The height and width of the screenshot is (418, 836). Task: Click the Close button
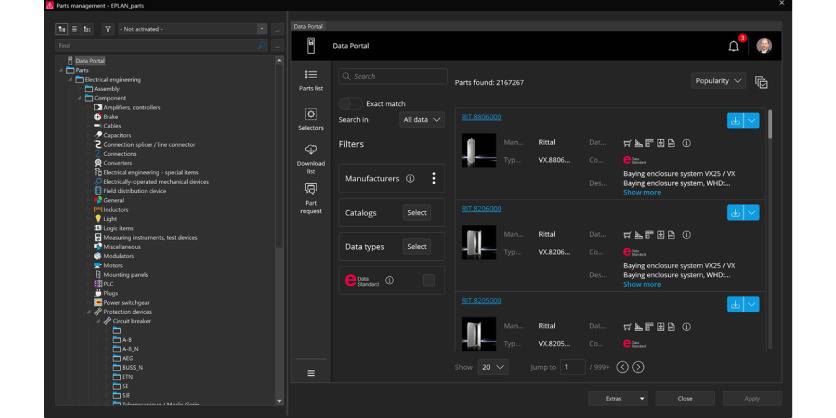pos(685,399)
